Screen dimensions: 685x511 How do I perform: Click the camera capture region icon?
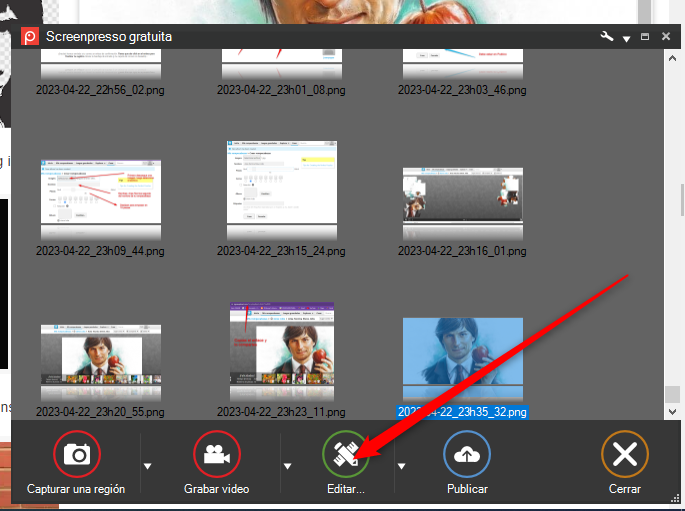(77, 454)
